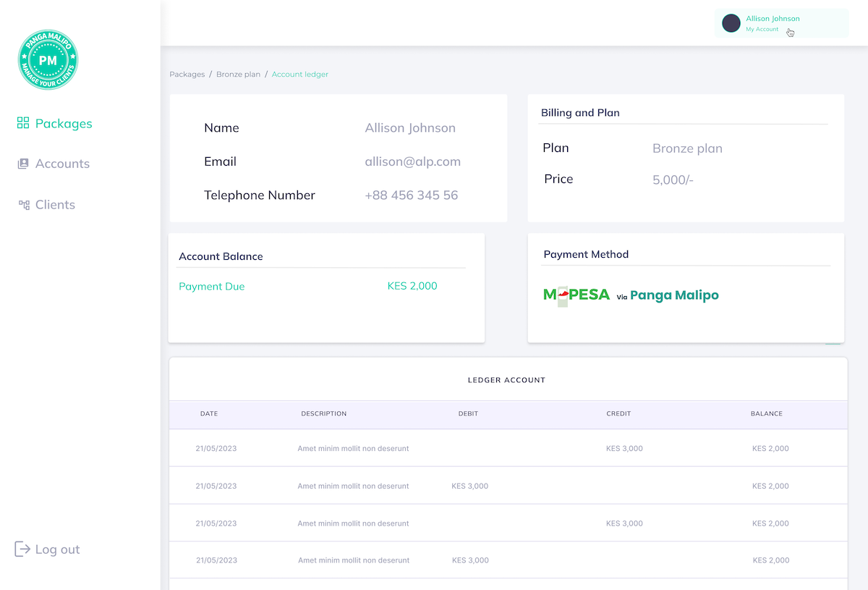Click the Accounts sidebar icon
This screenshot has width=868, height=590.
click(x=23, y=164)
